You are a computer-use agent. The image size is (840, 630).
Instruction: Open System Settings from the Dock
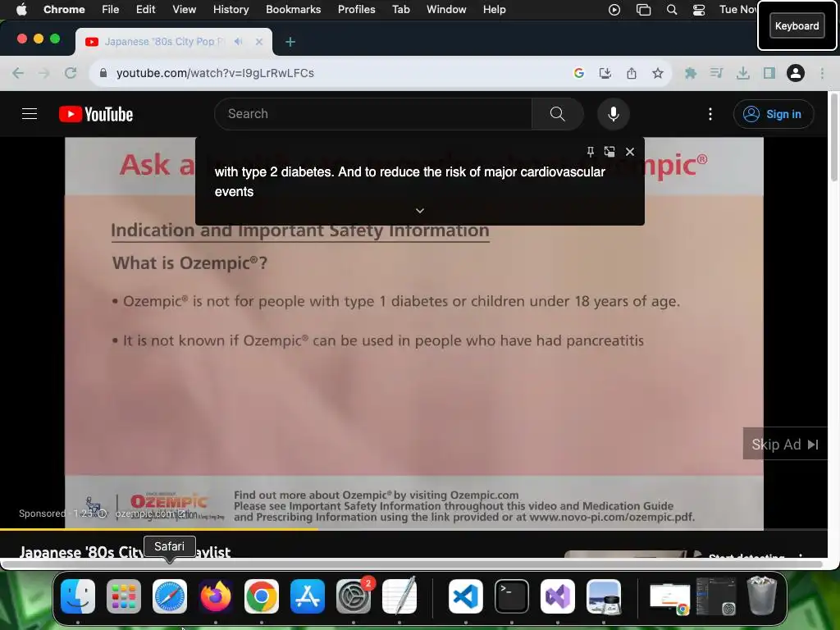354,596
